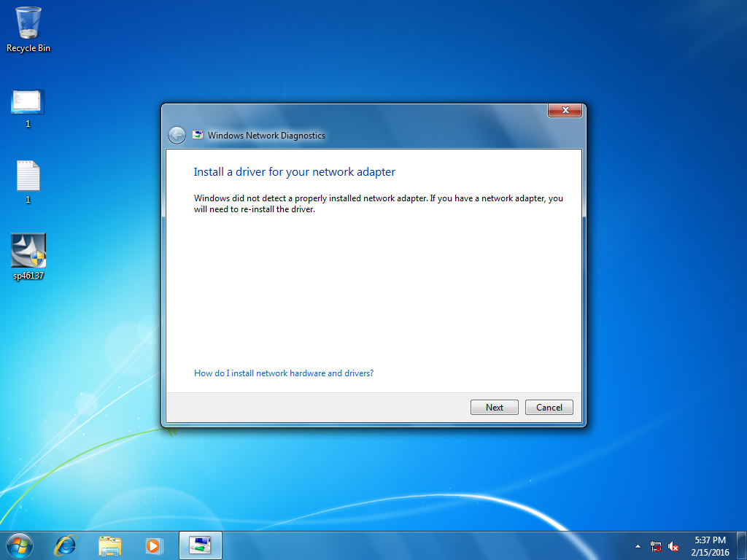Open Windows Explorer from the taskbar

coord(109,545)
